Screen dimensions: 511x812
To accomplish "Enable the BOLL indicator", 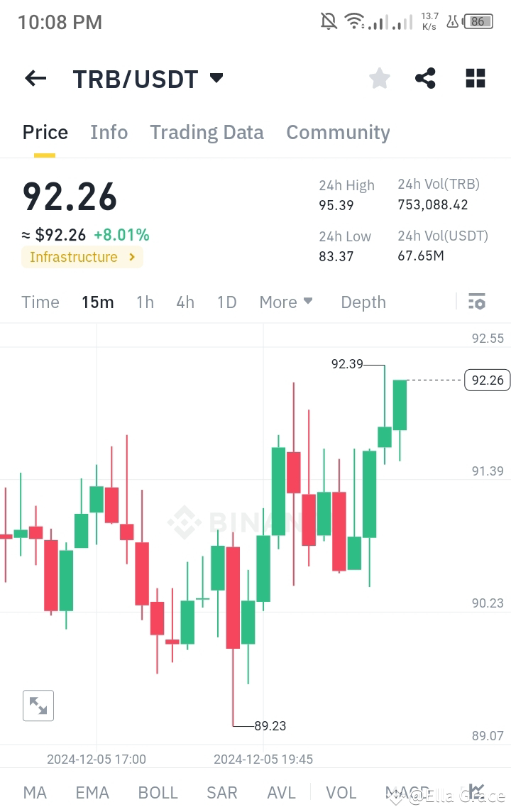I will [x=158, y=792].
